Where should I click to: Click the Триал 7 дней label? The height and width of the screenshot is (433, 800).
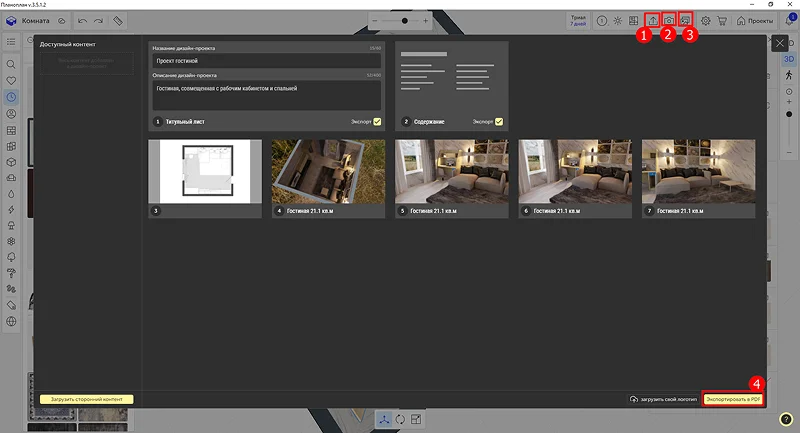point(578,20)
